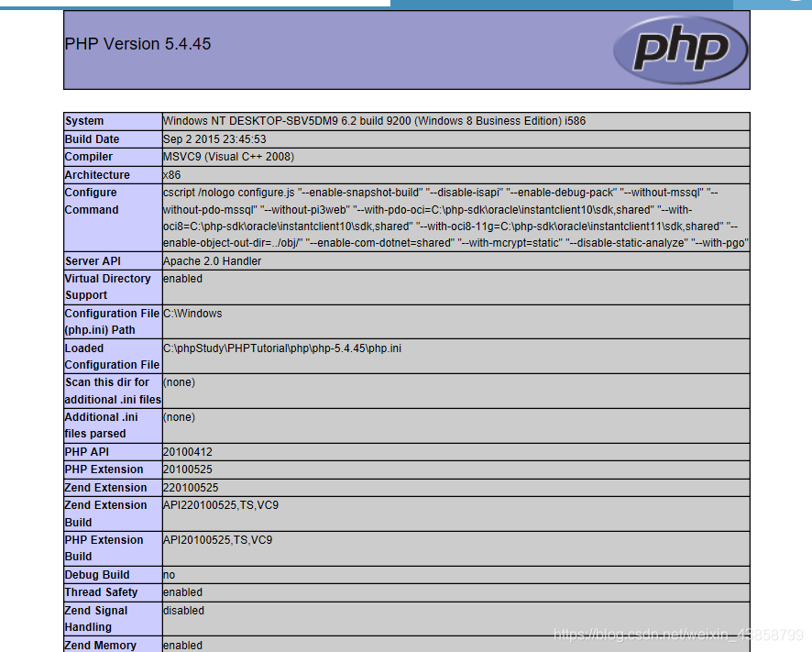This screenshot has width=812, height=652.
Task: Click the 'Configure Command' label
Action: (x=92, y=201)
